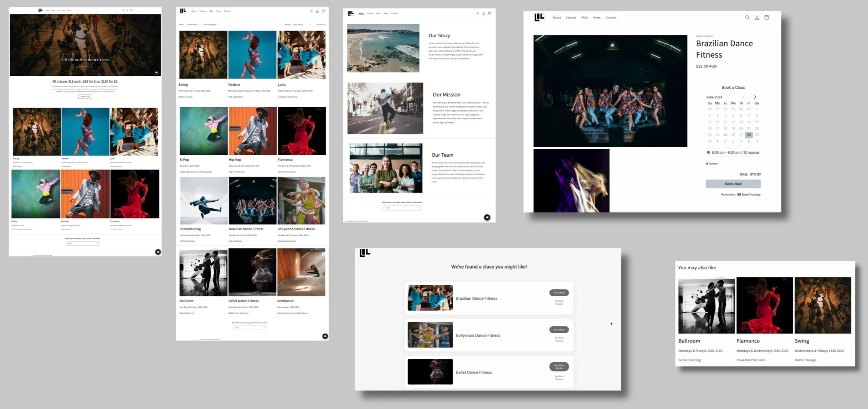This screenshot has width=868, height=409.
Task: Click Get Started for Bollywood Dance Fitness
Action: click(x=559, y=330)
